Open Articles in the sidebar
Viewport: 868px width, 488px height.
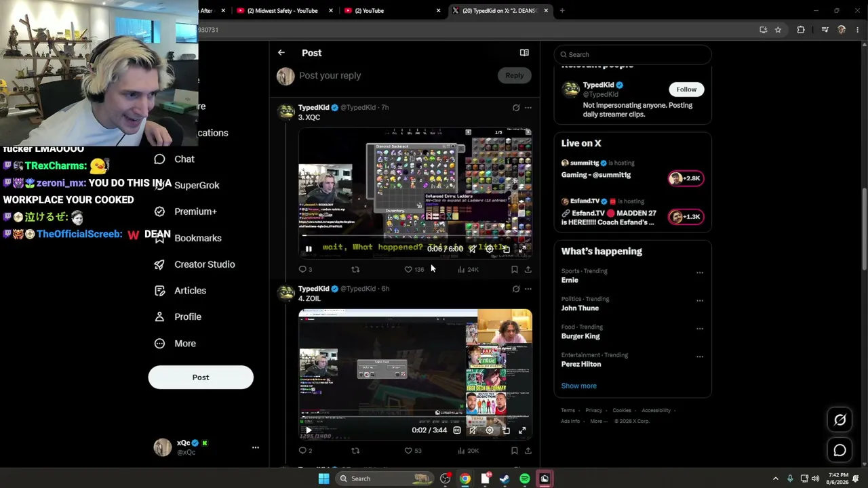tap(180, 291)
